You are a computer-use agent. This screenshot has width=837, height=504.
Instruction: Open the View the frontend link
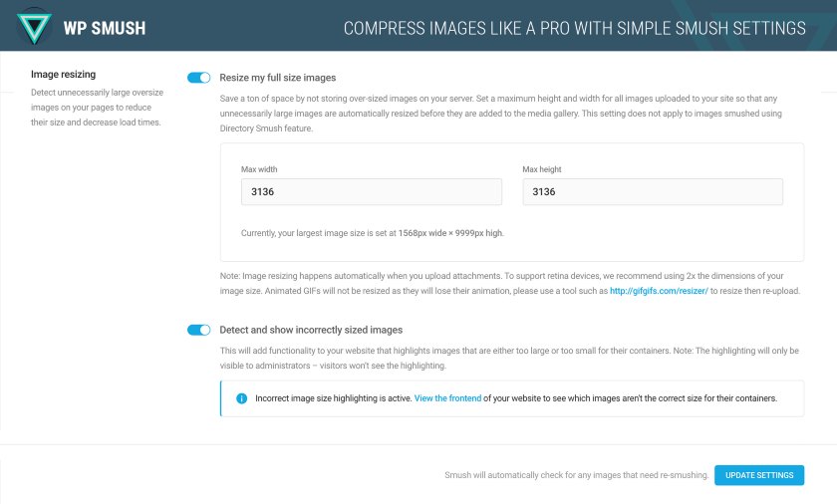pos(447,398)
